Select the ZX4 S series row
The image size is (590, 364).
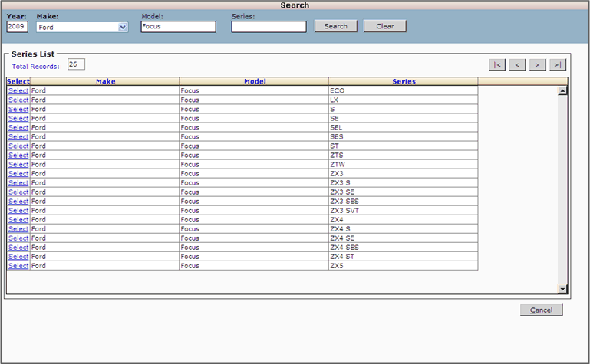[x=18, y=229]
